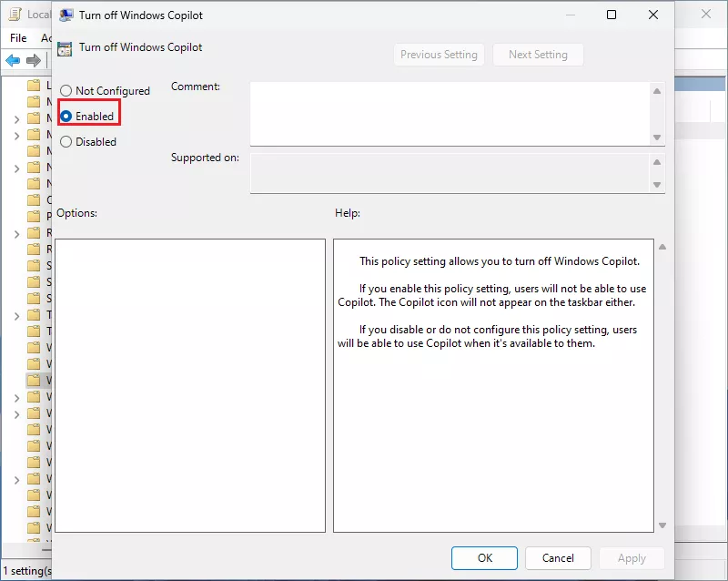Click the Options pane area
Screen dimensions: 728x581
coord(190,385)
